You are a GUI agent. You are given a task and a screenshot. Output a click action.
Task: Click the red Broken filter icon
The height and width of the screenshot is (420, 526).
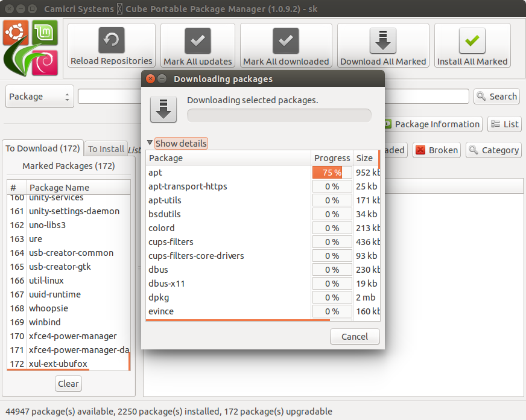pyautogui.click(x=420, y=150)
